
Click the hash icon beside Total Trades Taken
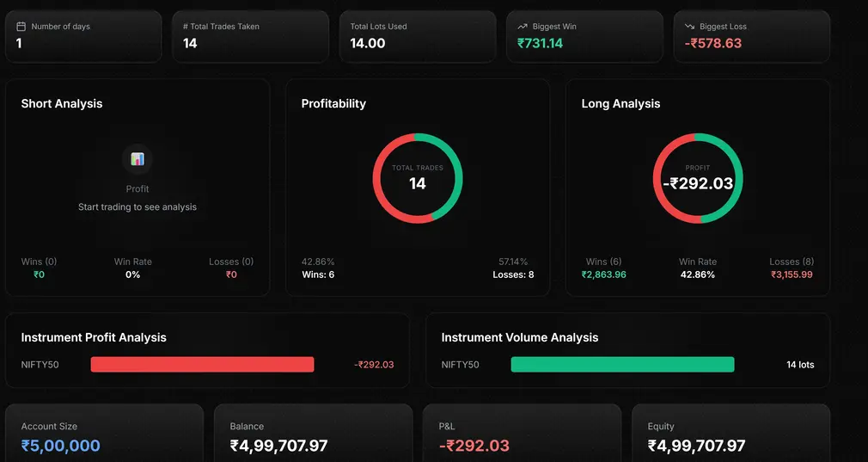coord(186,27)
